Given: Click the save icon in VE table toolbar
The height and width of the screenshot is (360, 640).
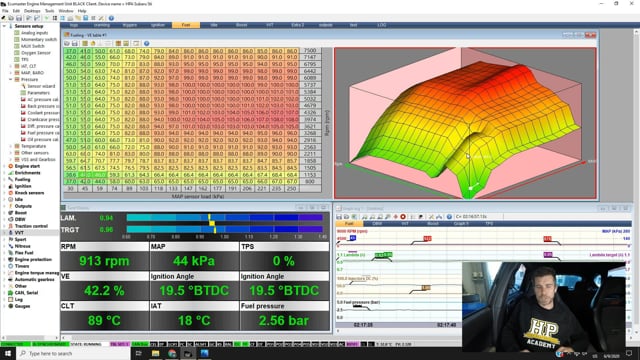Looking at the screenshot, I should pos(75,43).
